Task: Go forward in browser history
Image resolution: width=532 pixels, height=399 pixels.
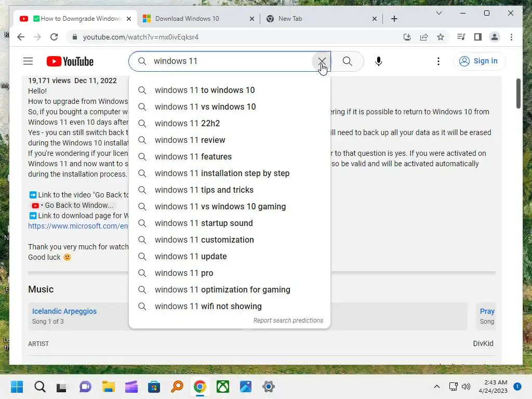Action: click(x=37, y=37)
